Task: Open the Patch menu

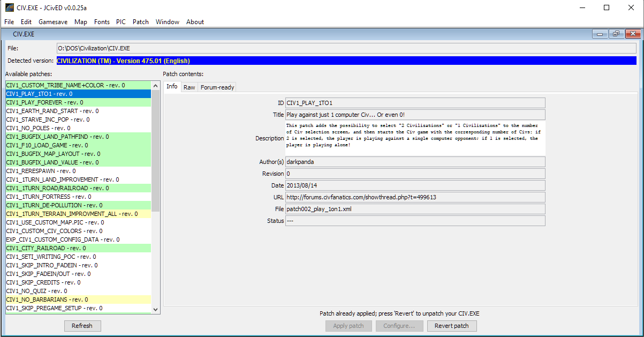Action: (140, 22)
